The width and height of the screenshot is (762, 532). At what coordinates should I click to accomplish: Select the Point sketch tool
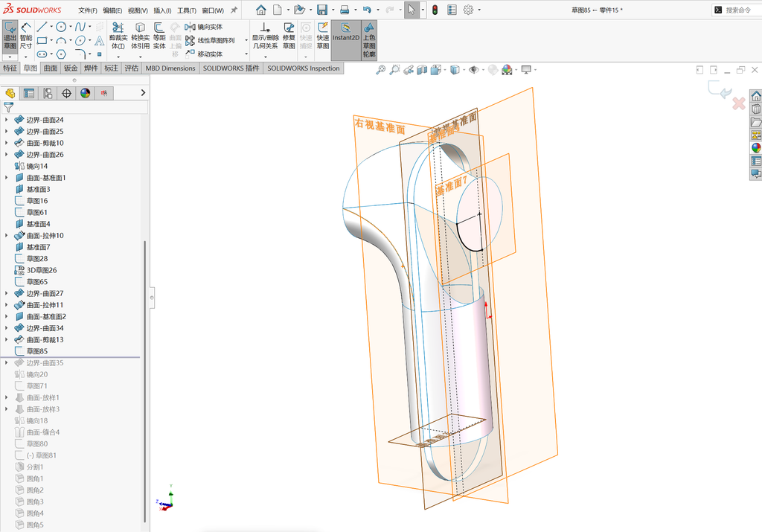[x=99, y=54]
